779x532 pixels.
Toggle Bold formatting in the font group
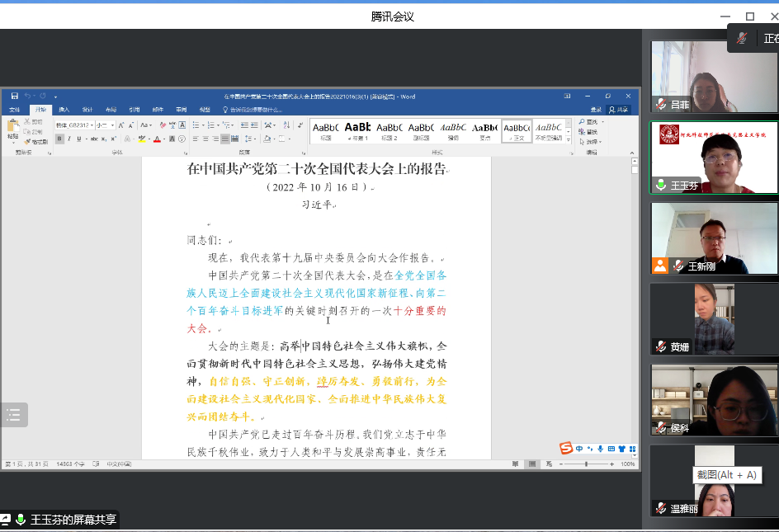(59, 139)
